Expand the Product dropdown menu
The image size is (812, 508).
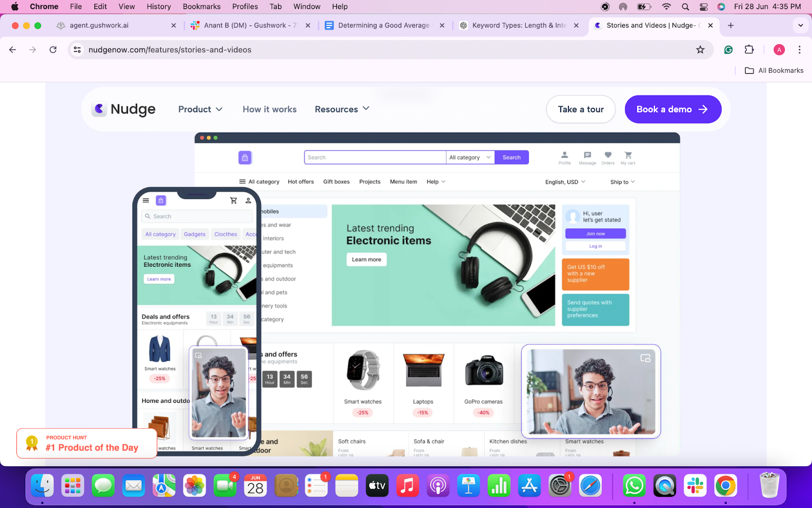[x=200, y=109]
